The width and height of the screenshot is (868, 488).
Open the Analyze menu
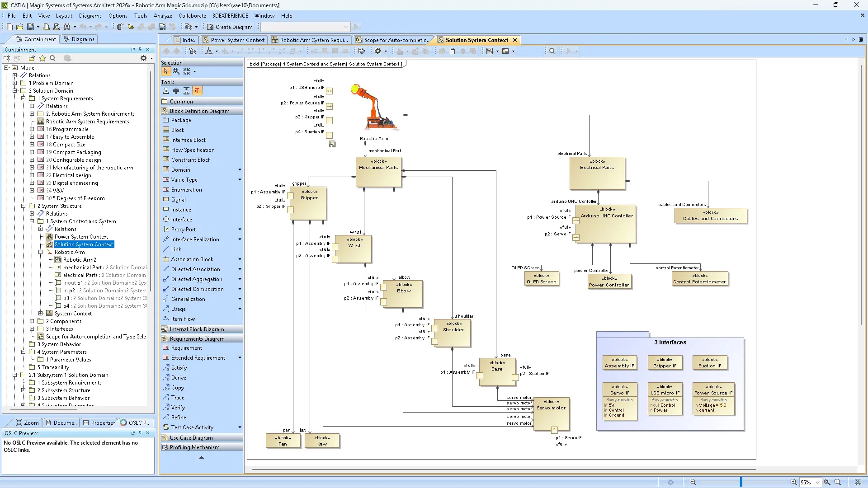tap(163, 15)
